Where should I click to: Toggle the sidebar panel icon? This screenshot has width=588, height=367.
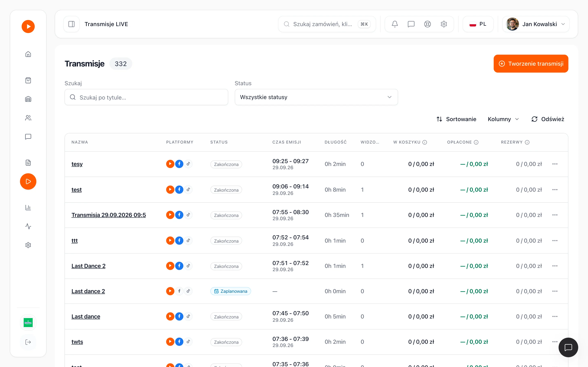pos(71,24)
